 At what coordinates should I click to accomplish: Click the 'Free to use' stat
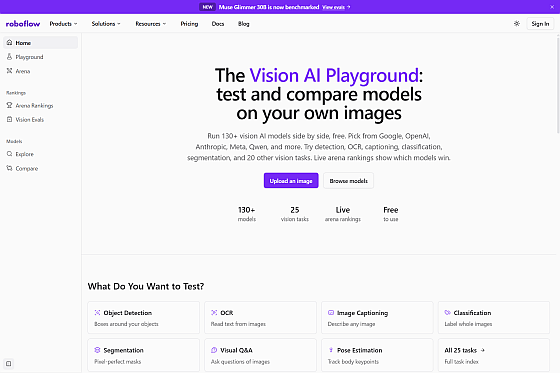391,214
